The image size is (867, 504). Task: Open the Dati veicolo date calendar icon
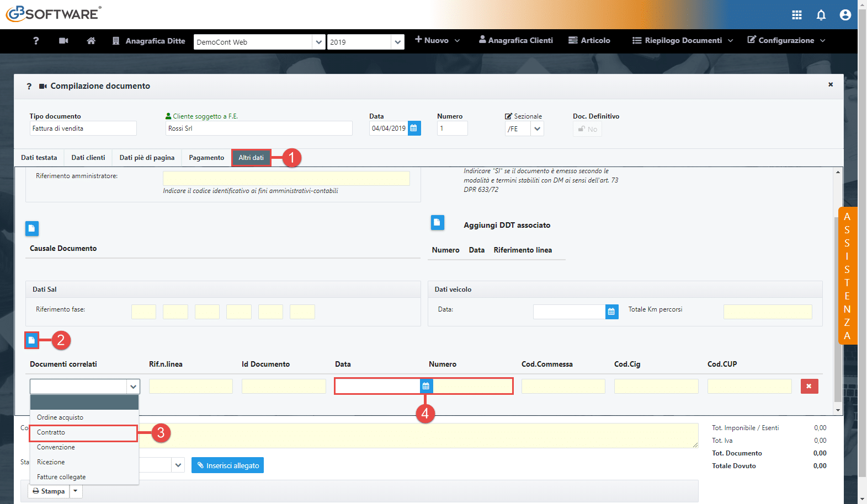611,312
